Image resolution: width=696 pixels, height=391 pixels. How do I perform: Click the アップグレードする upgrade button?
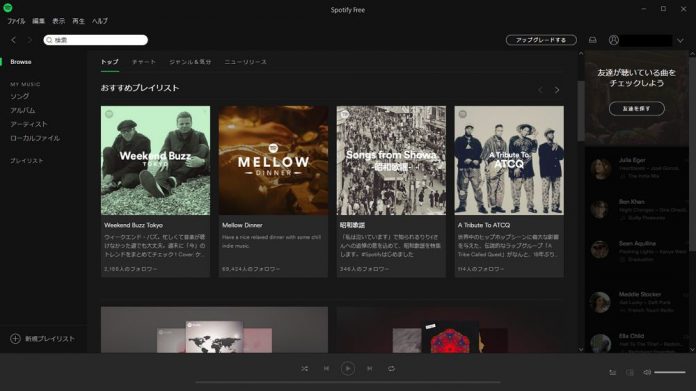(541, 40)
